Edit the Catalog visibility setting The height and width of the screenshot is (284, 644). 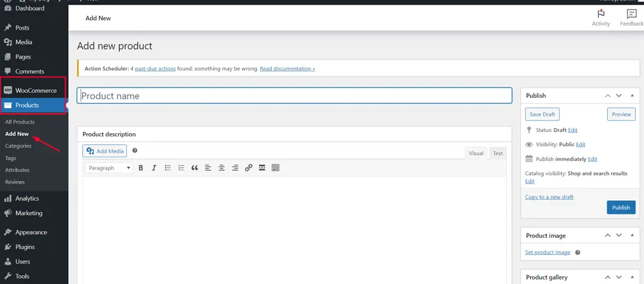(530, 181)
